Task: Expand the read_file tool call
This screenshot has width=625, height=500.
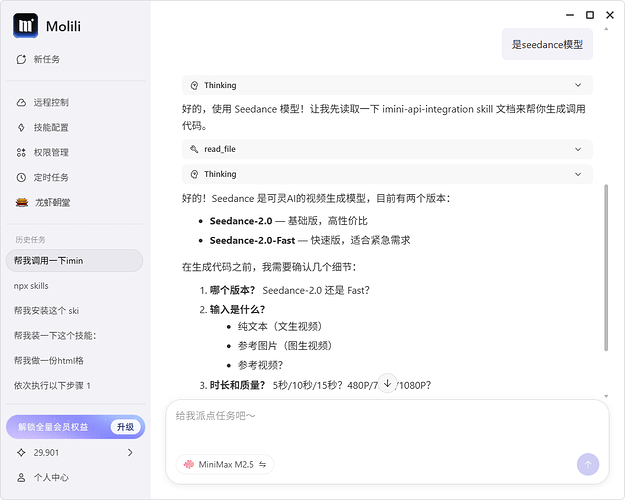Action: 387,149
